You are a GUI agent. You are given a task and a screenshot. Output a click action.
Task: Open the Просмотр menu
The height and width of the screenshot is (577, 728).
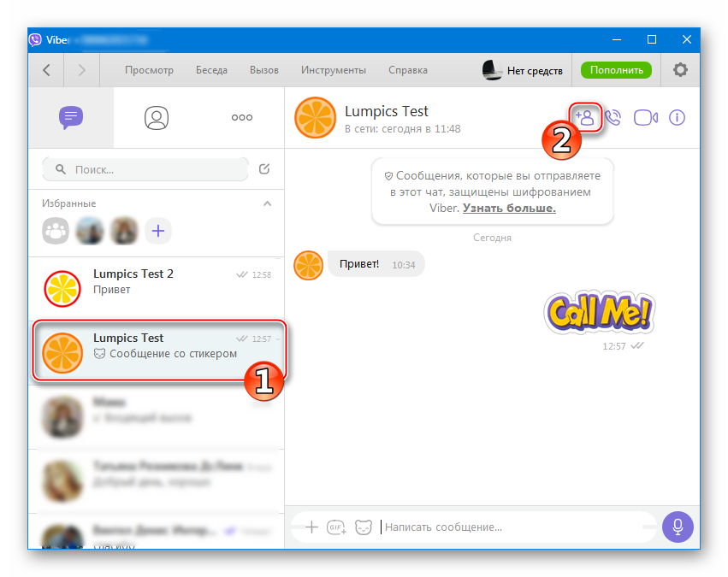pyautogui.click(x=149, y=70)
